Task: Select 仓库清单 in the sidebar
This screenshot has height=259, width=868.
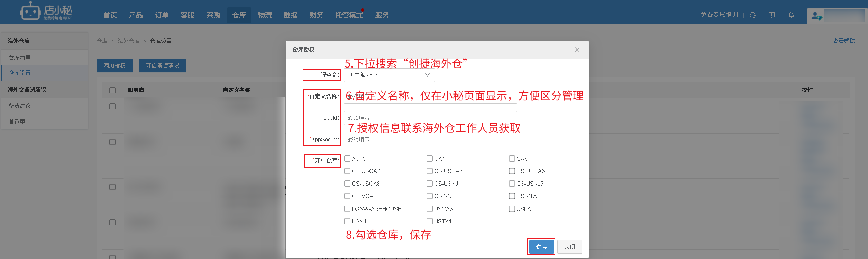Action: pyautogui.click(x=20, y=57)
